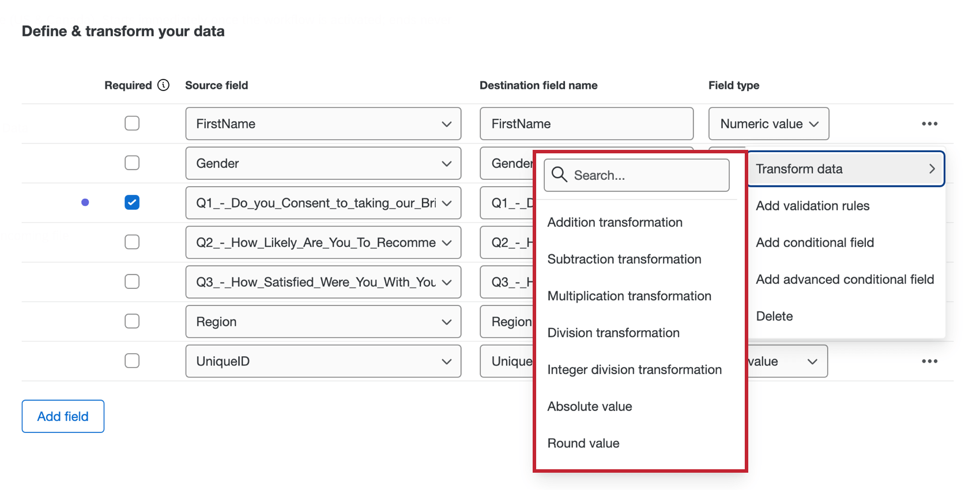Uncheck the Required box for Q1 consent row
The height and width of the screenshot is (490, 980).
tap(132, 202)
